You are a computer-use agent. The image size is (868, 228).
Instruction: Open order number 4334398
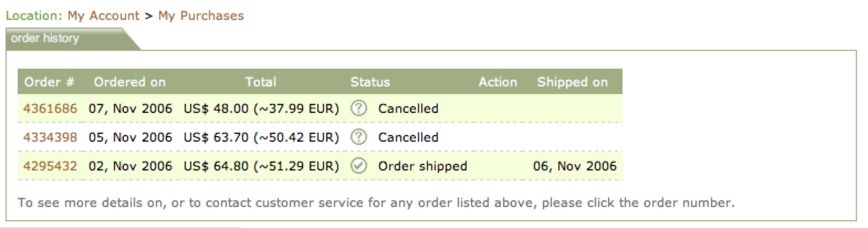pyautogui.click(x=50, y=137)
